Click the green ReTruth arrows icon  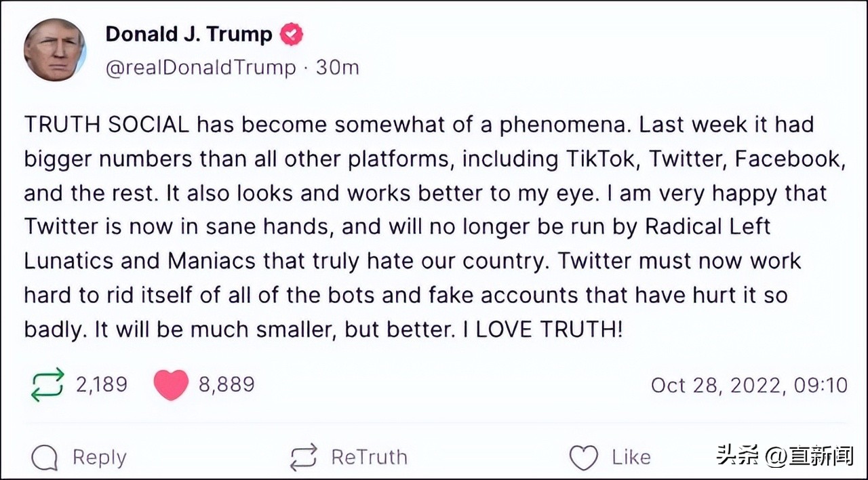tap(47, 384)
